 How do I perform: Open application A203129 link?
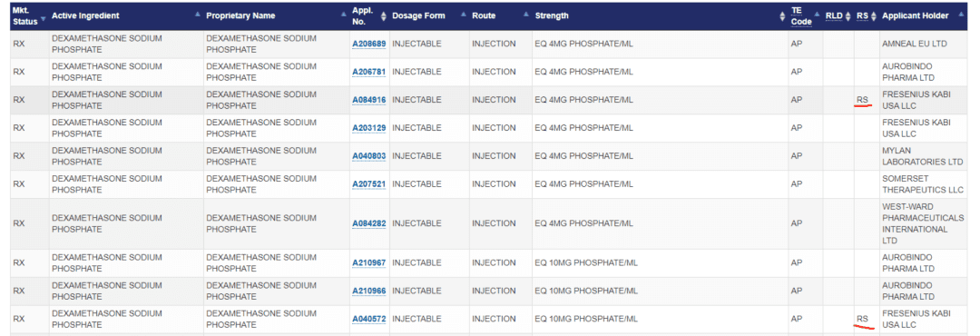368,128
